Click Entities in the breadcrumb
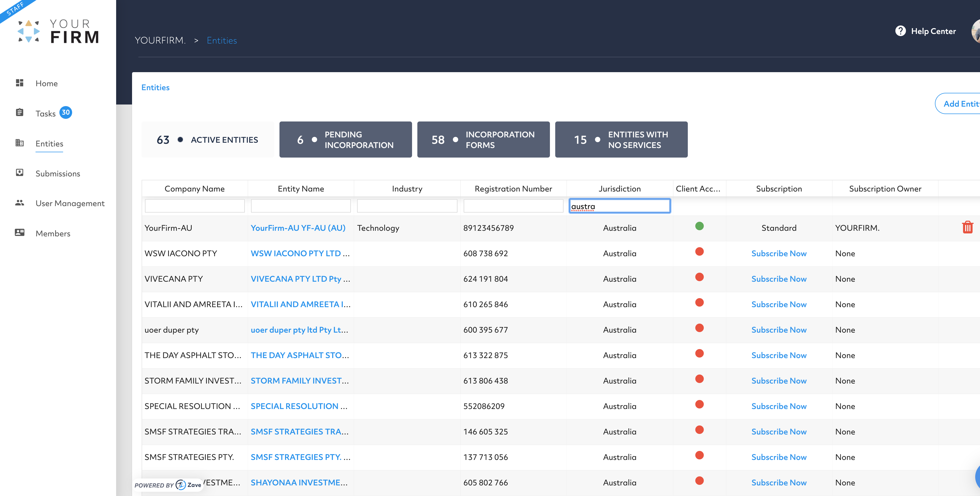Image resolution: width=980 pixels, height=496 pixels. (x=222, y=40)
